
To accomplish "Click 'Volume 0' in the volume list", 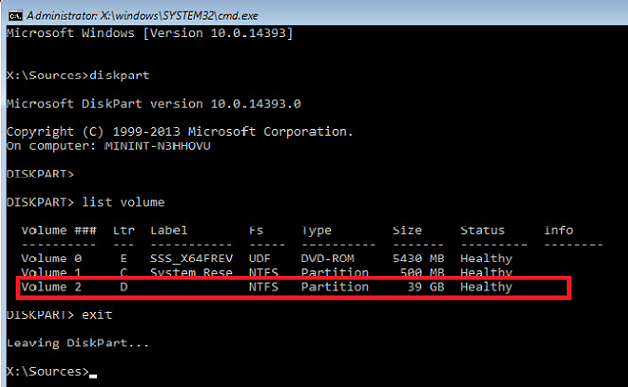I will [52, 258].
